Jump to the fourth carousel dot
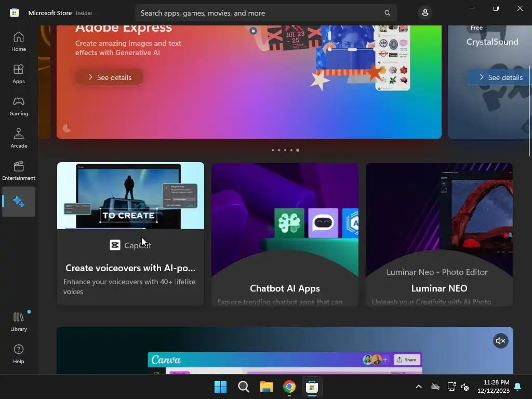Screen dimensions: 532x399 click(291, 150)
